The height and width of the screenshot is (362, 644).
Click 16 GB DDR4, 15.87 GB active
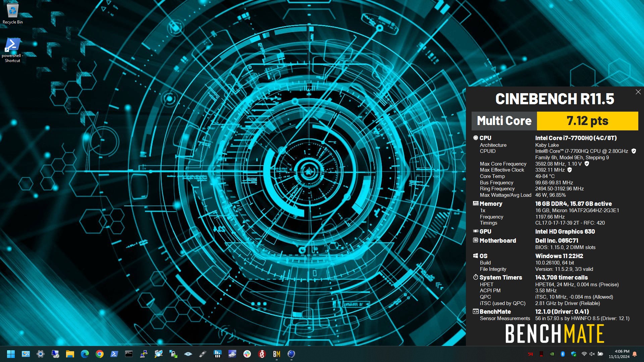[573, 203]
